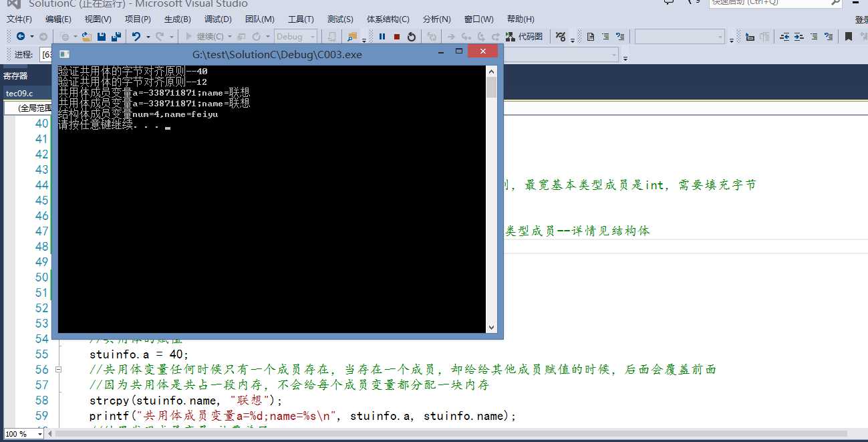Click the Open File folder icon
This screenshot has width=868, height=442.
[x=87, y=37]
